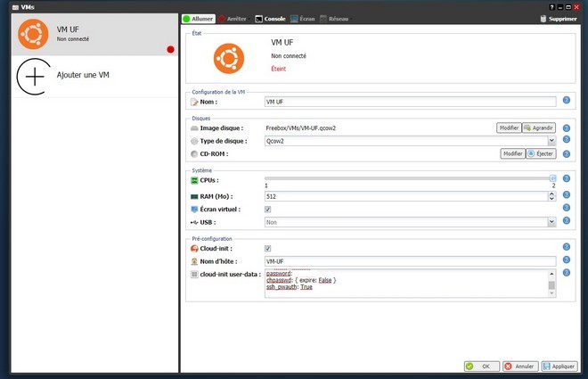Viewport: 588px width, 379px height.
Task: Click Supprimer to delete the VM
Action: tap(558, 18)
